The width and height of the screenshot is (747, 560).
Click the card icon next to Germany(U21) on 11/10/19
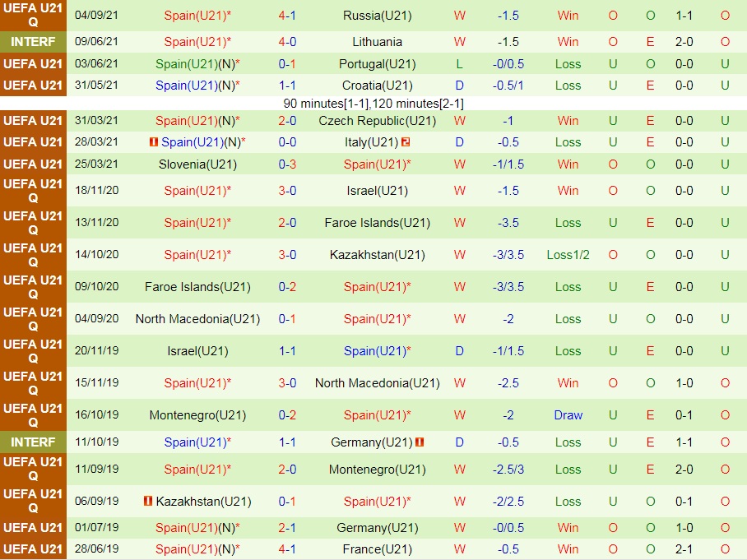(420, 442)
